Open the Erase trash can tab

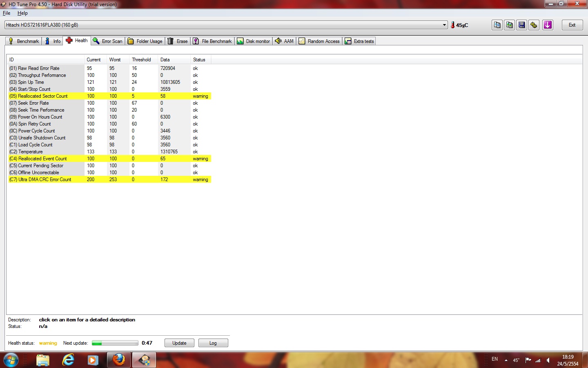[178, 41]
